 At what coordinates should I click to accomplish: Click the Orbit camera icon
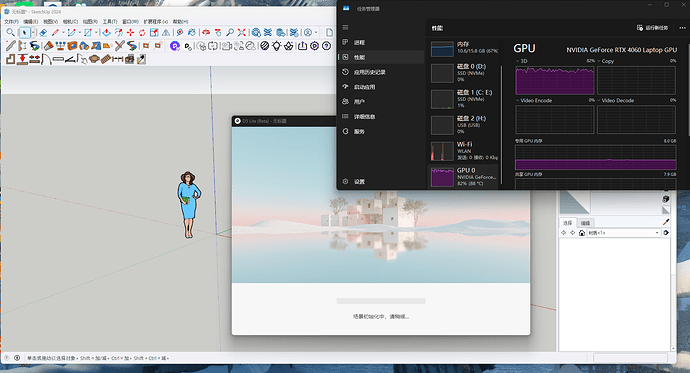[206, 32]
